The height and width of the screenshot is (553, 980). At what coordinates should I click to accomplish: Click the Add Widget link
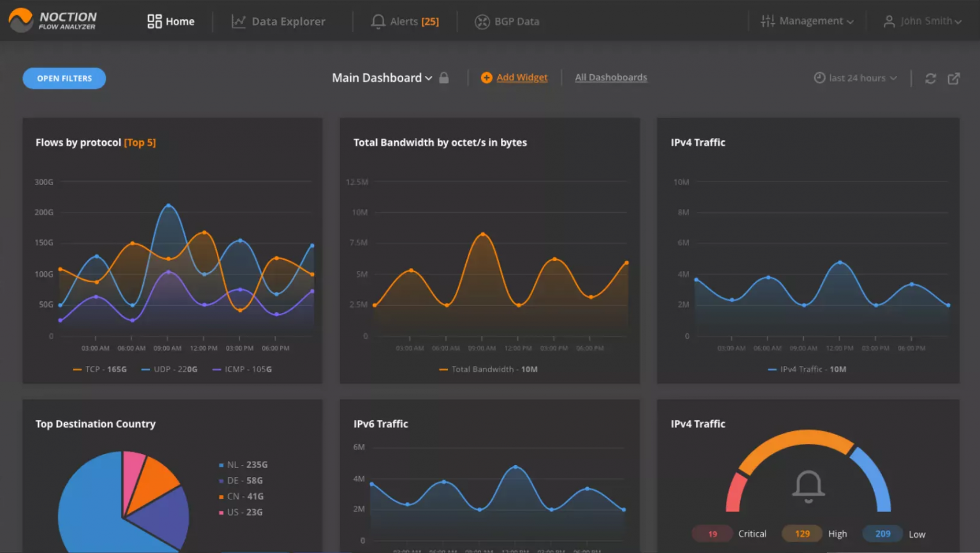[x=522, y=77]
